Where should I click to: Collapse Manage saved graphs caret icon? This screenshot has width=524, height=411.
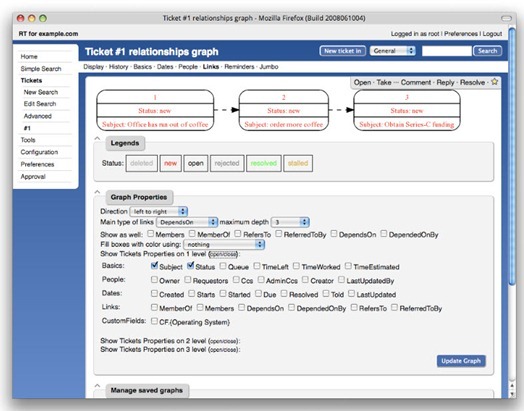[97, 385]
